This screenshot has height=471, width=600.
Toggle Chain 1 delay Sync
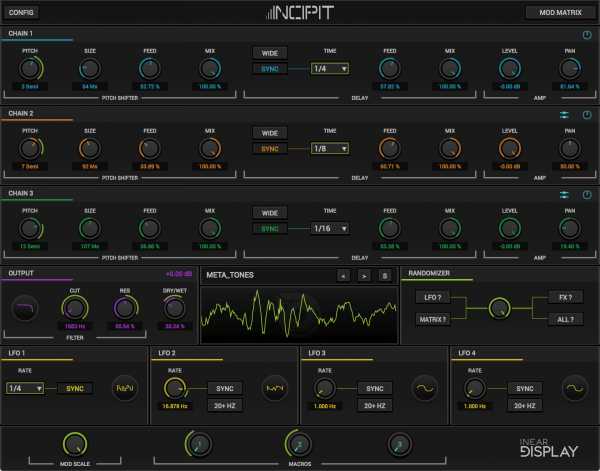pos(270,69)
